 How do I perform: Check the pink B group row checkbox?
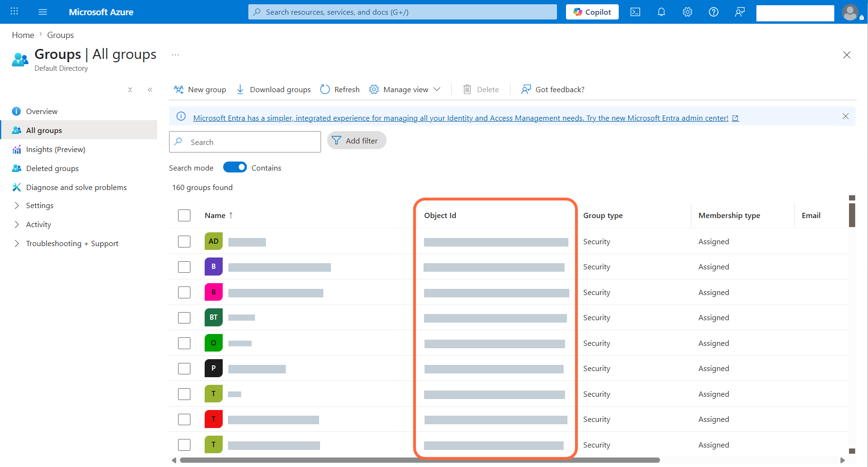184,292
